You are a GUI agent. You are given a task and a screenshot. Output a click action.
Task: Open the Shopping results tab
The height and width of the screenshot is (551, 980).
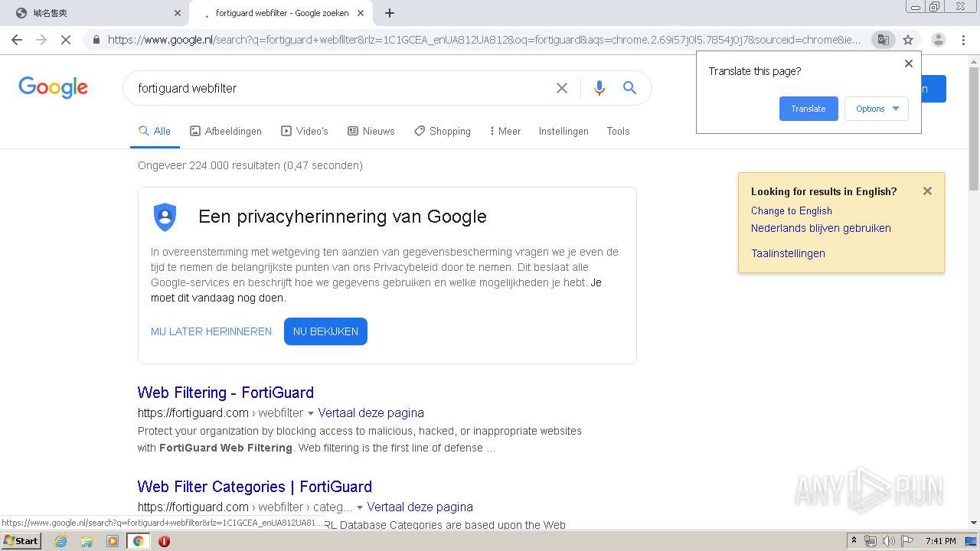pyautogui.click(x=443, y=131)
